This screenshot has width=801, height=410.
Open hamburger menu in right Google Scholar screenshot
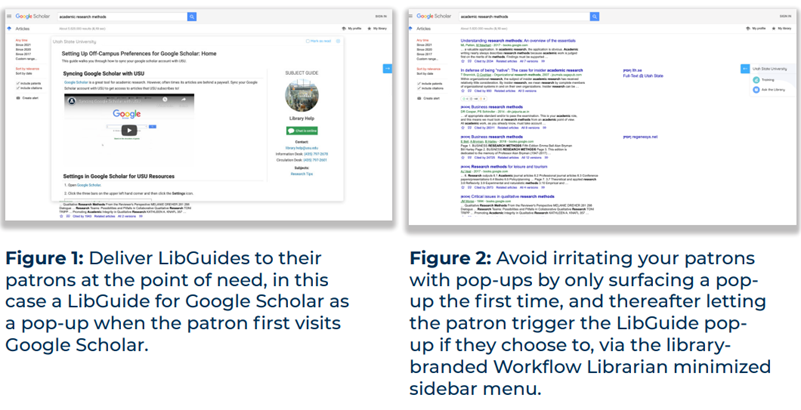(411, 16)
